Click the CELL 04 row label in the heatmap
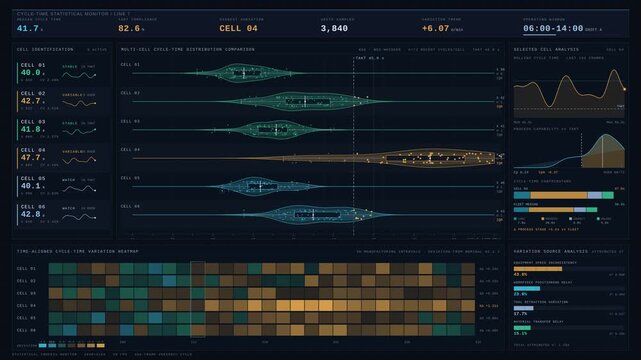Screen dimensions: 641x360 pyautogui.click(x=26, y=305)
